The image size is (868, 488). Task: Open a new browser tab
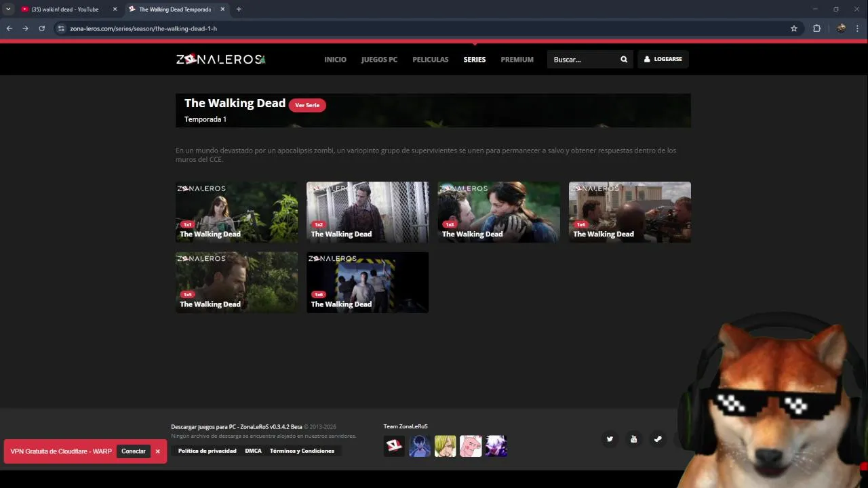[x=239, y=9]
